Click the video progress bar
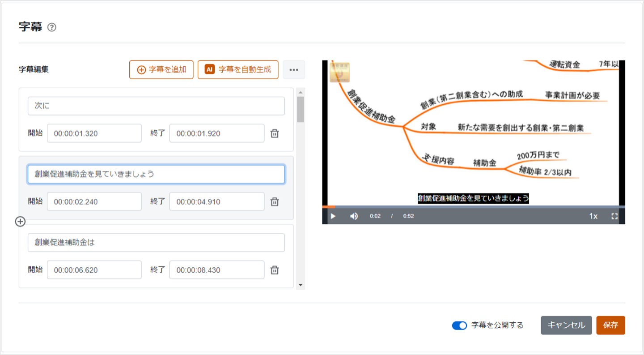 (x=474, y=207)
